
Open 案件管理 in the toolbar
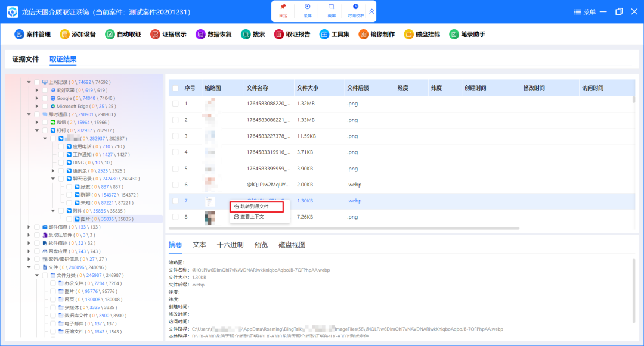point(33,35)
